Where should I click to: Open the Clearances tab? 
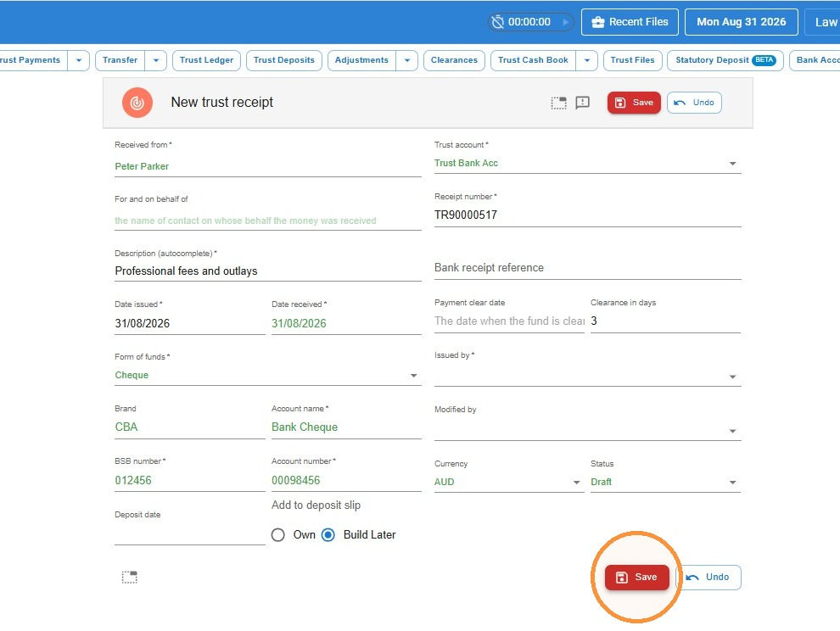click(454, 60)
